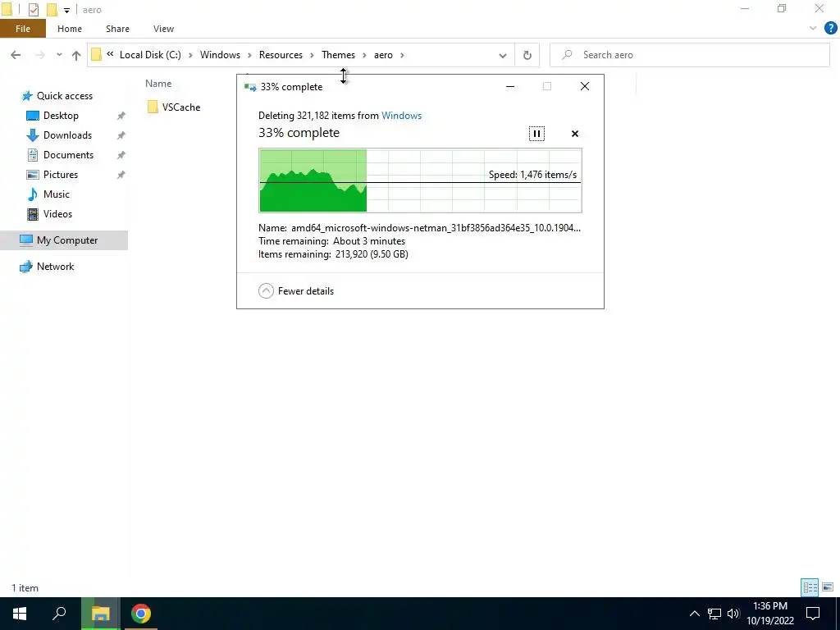Show hidden system tray icons
The width and height of the screenshot is (840, 630).
[x=694, y=614]
